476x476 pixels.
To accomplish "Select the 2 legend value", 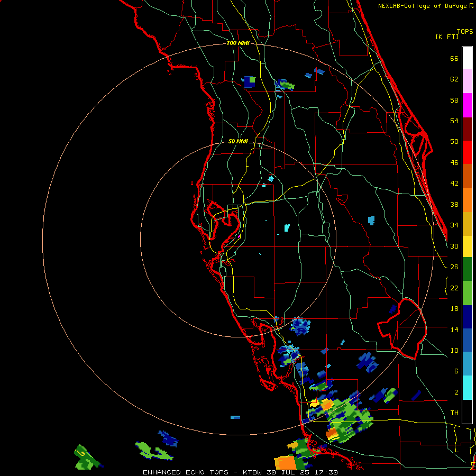I will pos(456,392).
